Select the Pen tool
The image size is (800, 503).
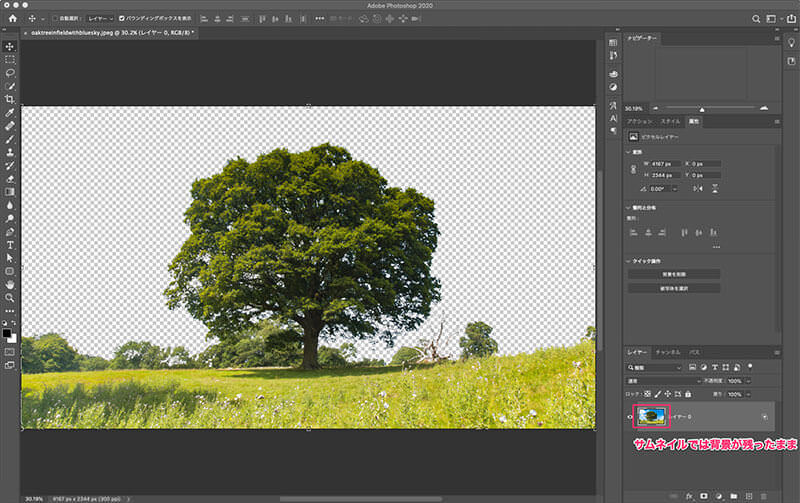pyautogui.click(x=10, y=232)
